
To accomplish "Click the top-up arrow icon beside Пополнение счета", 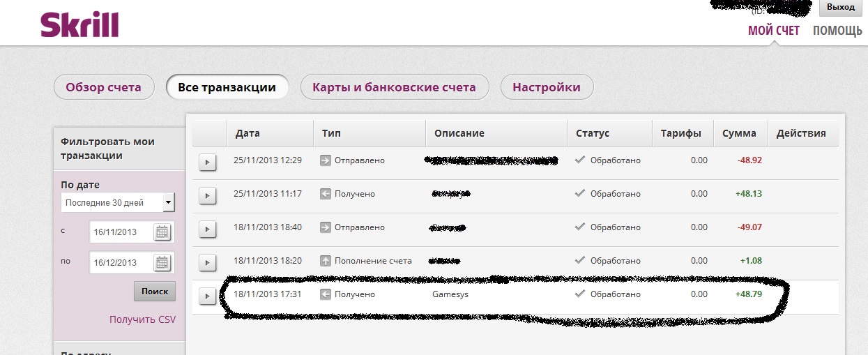I will tap(325, 261).
